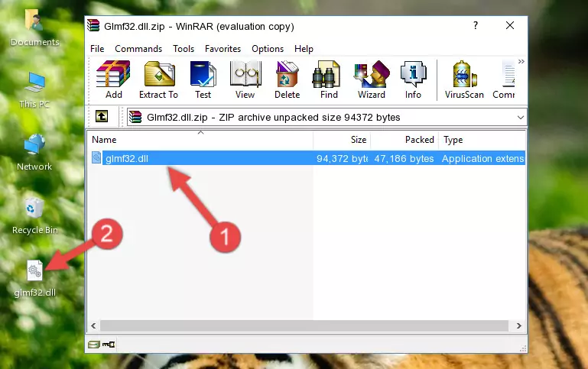588x369 pixels.
Task: Click the horizontal scrollbar thumb
Action: (304, 326)
